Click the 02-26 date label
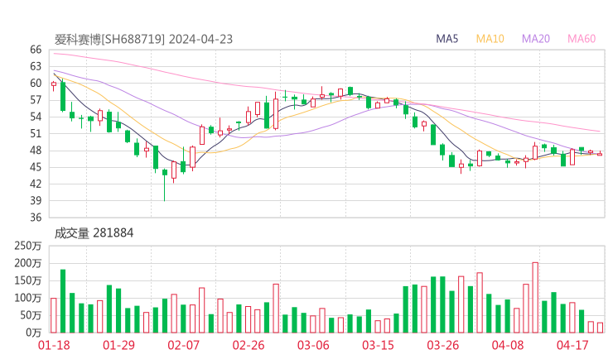The width and height of the screenshot is (613, 364). pos(249,345)
